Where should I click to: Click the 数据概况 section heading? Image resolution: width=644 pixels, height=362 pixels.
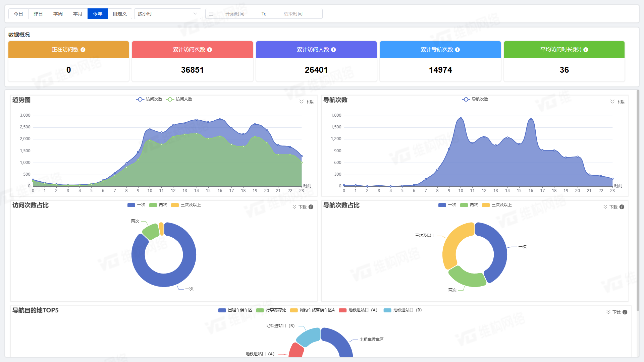[x=19, y=35]
